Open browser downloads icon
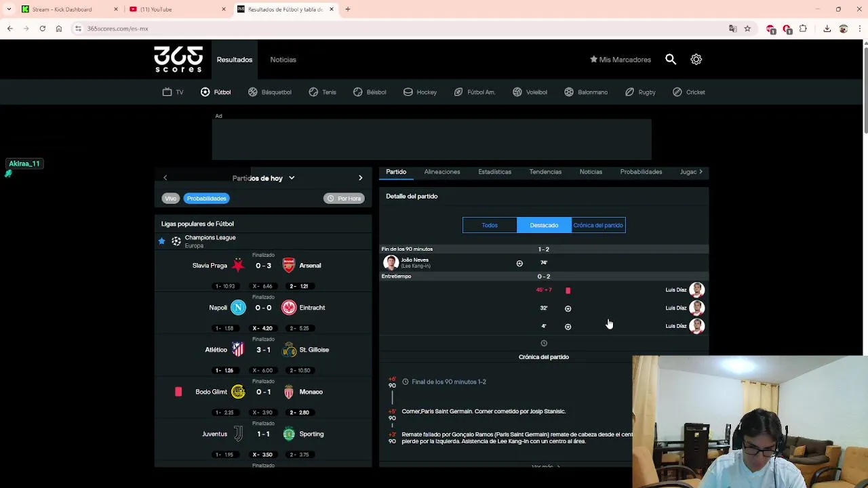 (827, 28)
